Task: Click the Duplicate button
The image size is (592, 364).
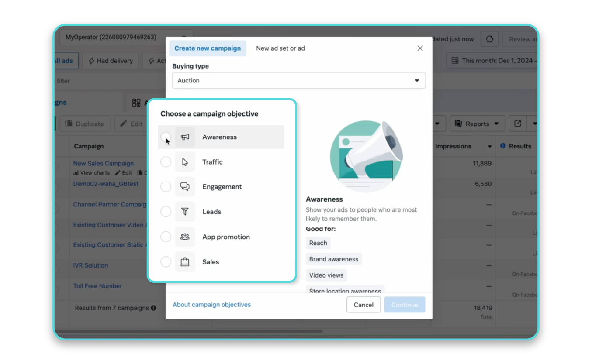Action: (85, 124)
